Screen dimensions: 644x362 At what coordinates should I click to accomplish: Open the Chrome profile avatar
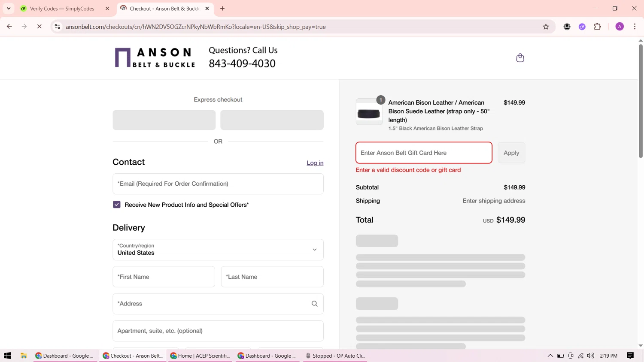[620, 27]
